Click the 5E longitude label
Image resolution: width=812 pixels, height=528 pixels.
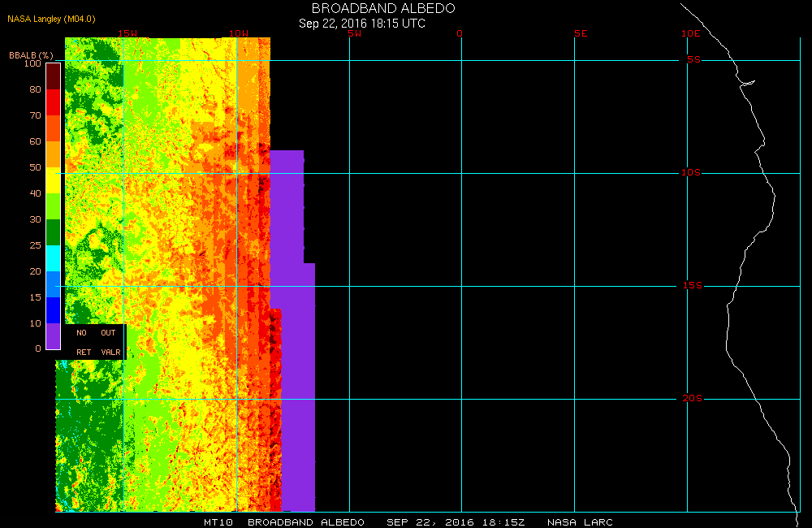coord(580,34)
